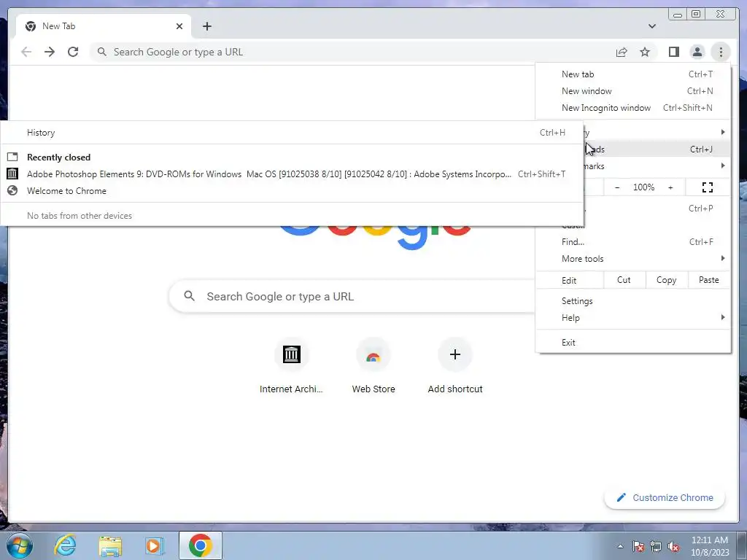The height and width of the screenshot is (560, 747).
Task: Click Cut in the Edit row
Action: pos(624,280)
